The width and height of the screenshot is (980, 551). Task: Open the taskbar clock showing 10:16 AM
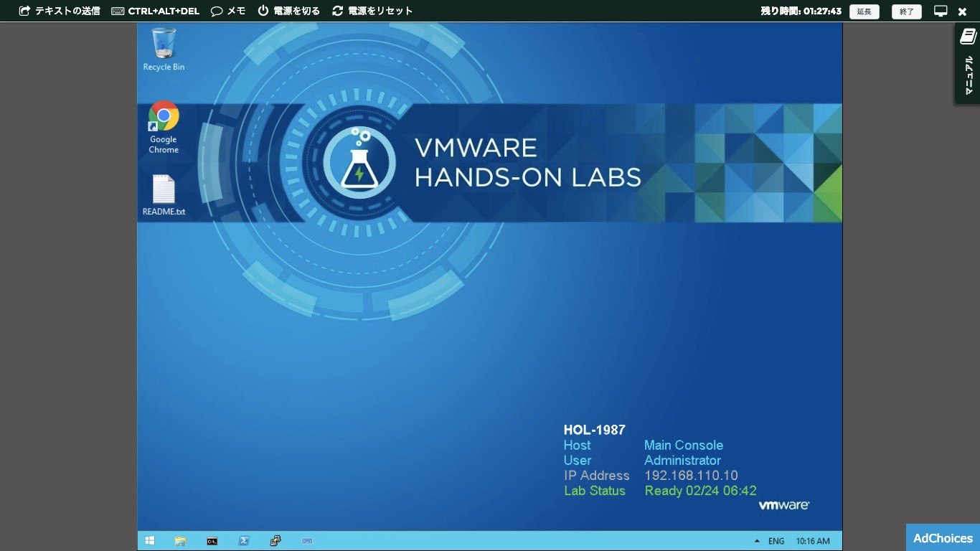click(x=813, y=541)
